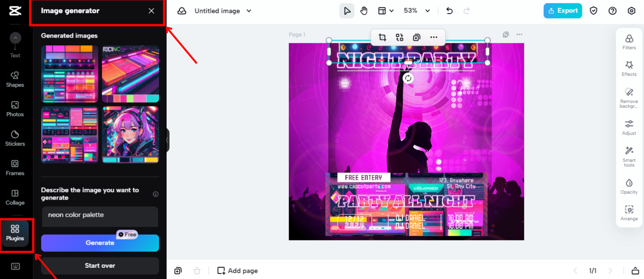Expand the pages panel at bottom right

click(x=635, y=271)
